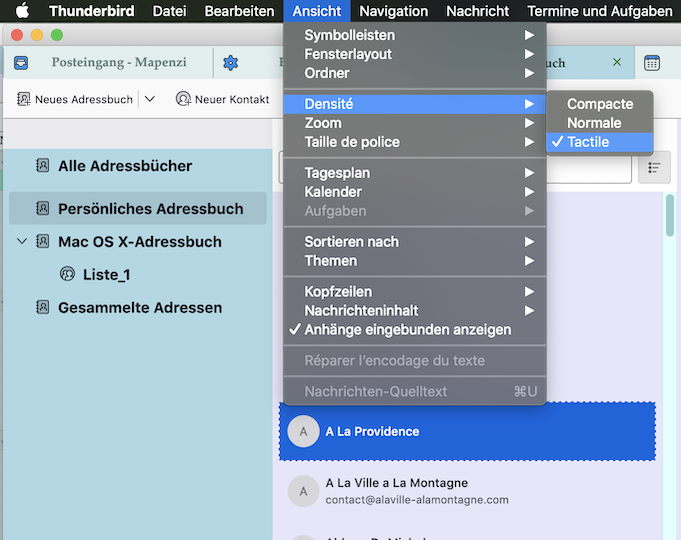Choose Normale density
Viewport: 681px width, 540px height.
coord(599,123)
